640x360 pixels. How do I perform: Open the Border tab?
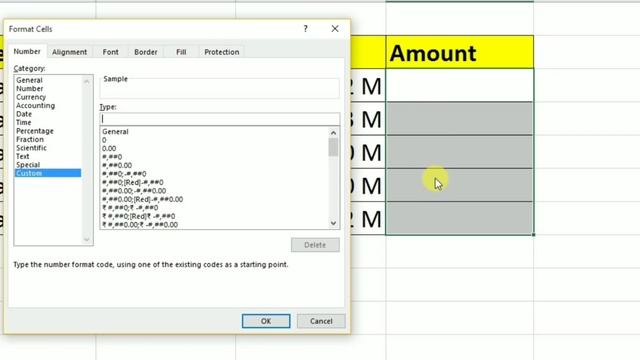tap(146, 52)
